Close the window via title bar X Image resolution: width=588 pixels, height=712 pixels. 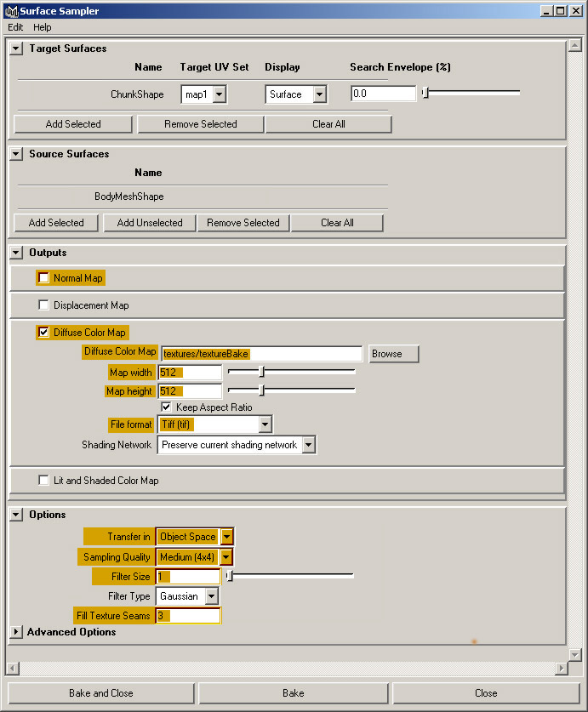click(576, 11)
